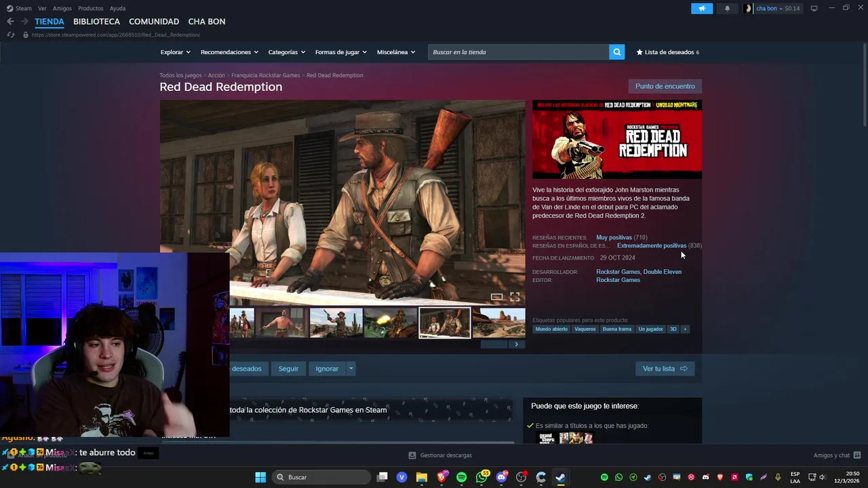
Task: Open the Ver menu
Action: (42, 8)
